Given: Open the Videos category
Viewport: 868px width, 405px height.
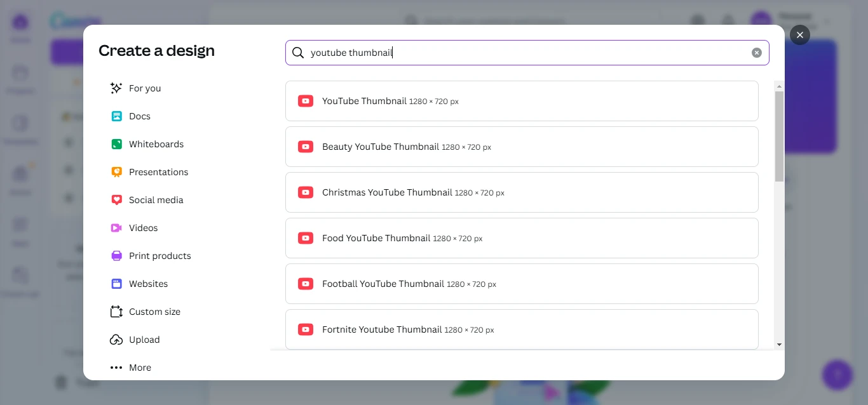Looking at the screenshot, I should point(144,228).
